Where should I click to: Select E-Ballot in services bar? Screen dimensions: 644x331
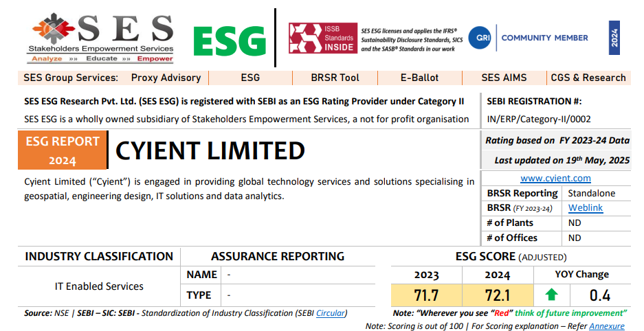tap(419, 78)
